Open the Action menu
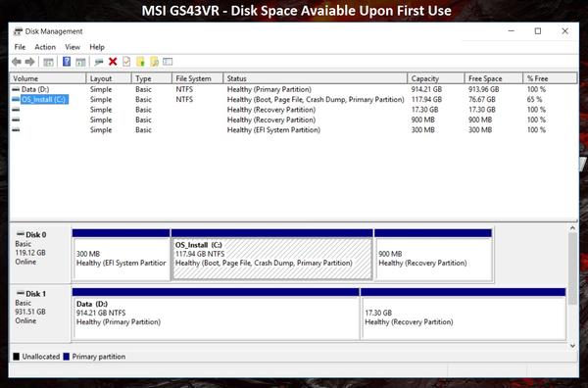 click(45, 47)
